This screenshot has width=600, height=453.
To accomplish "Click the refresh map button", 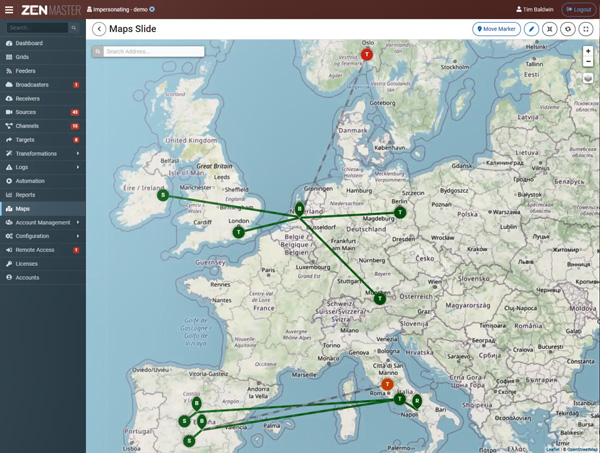I will pos(568,29).
